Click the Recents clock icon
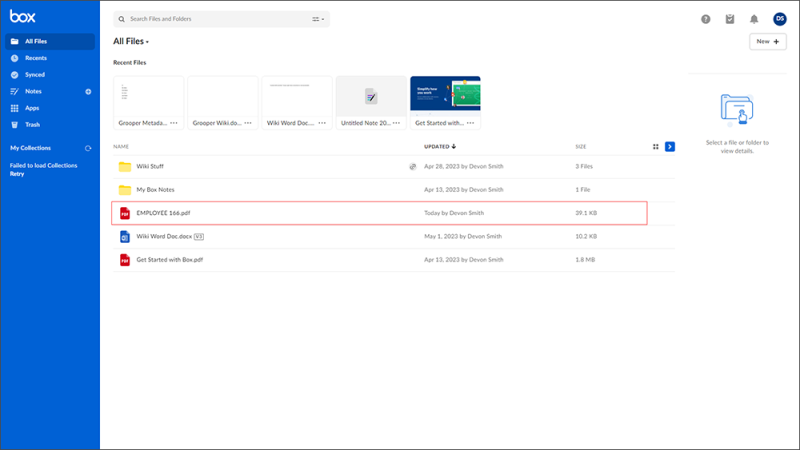The height and width of the screenshot is (450, 800). coord(14,58)
